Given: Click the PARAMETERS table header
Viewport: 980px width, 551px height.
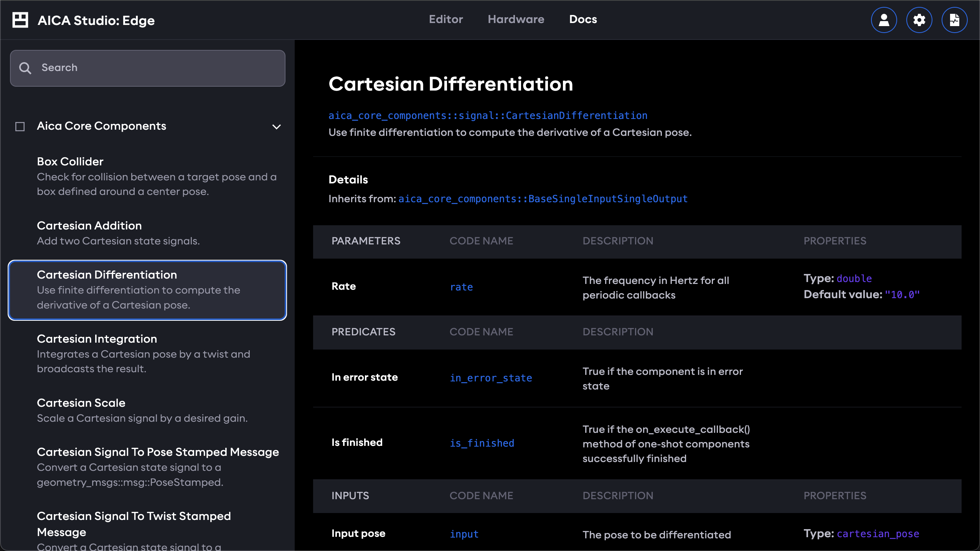Looking at the screenshot, I should 366,241.
